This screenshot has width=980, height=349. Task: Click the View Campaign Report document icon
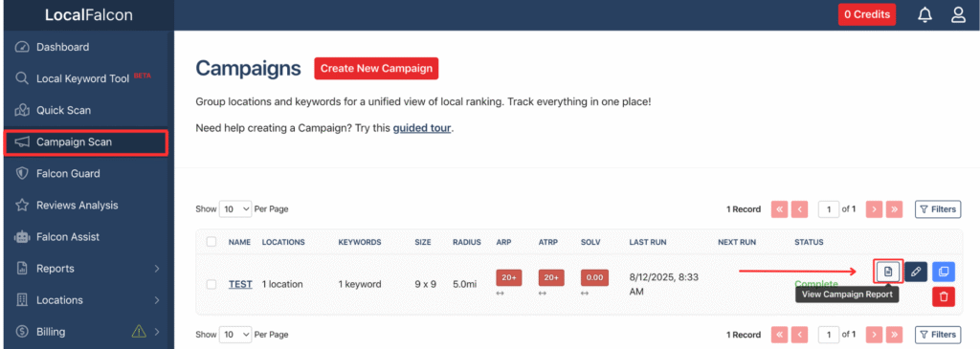pyautogui.click(x=887, y=272)
